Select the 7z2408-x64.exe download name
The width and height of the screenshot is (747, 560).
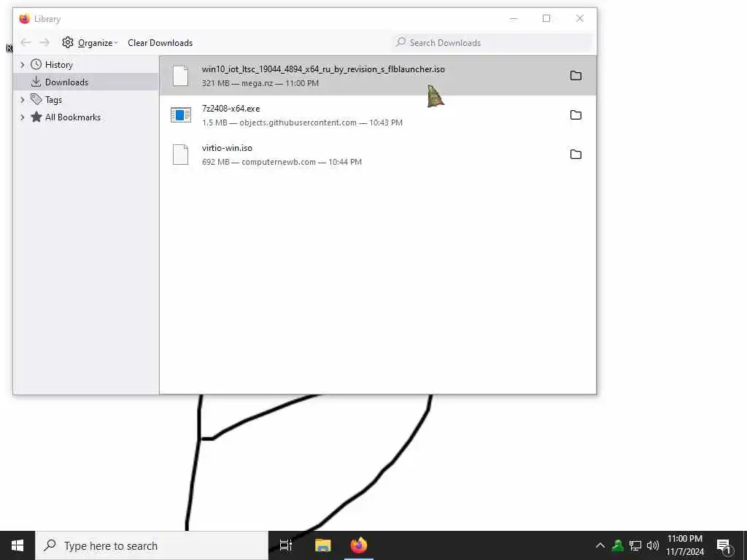(x=231, y=109)
